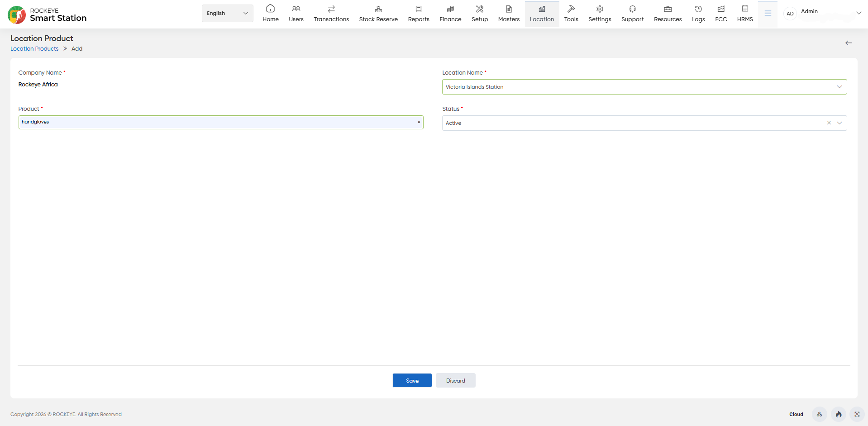The image size is (868, 426).
Task: Click the back arrow icon
Action: click(848, 43)
